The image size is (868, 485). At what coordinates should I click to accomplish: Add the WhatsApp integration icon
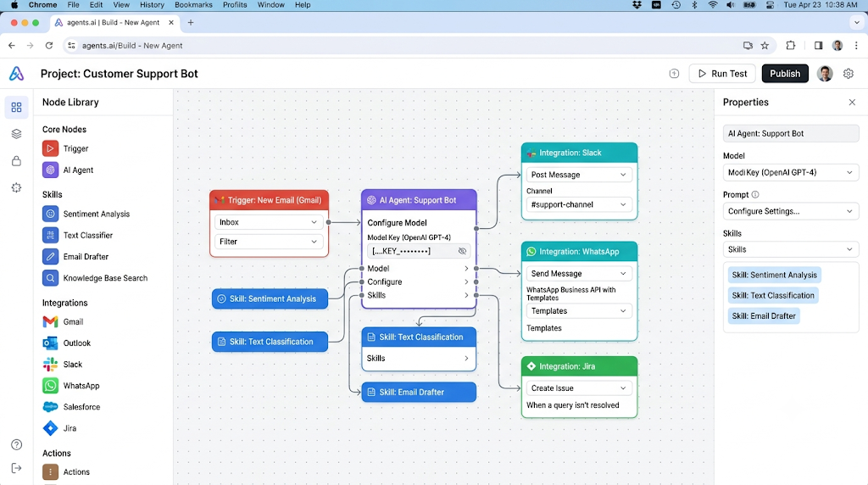pyautogui.click(x=50, y=385)
